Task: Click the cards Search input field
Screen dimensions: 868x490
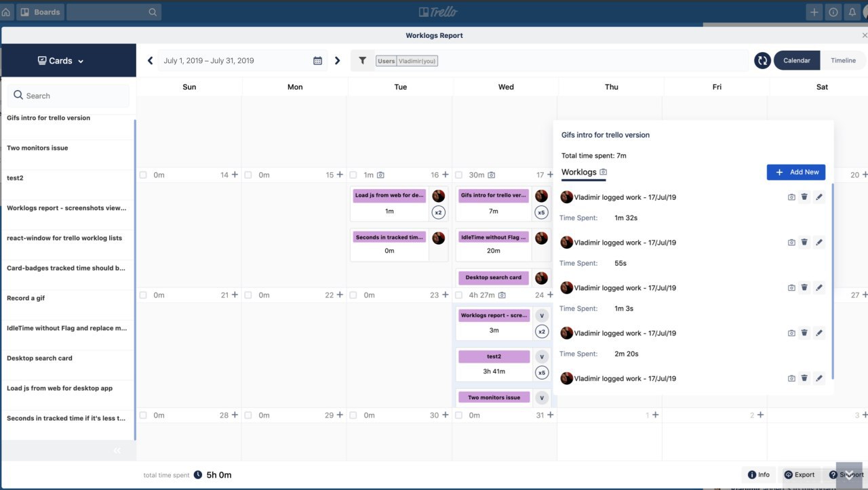Action: (x=68, y=96)
